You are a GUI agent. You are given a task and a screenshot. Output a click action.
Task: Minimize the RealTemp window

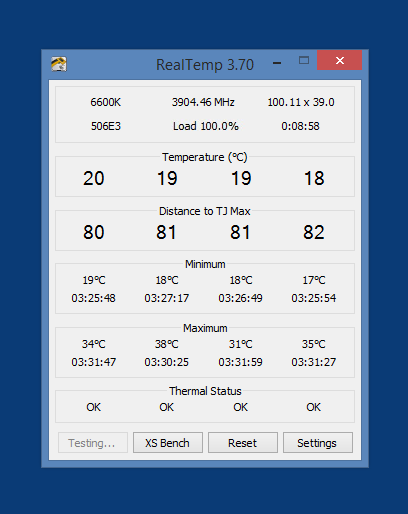[277, 62]
